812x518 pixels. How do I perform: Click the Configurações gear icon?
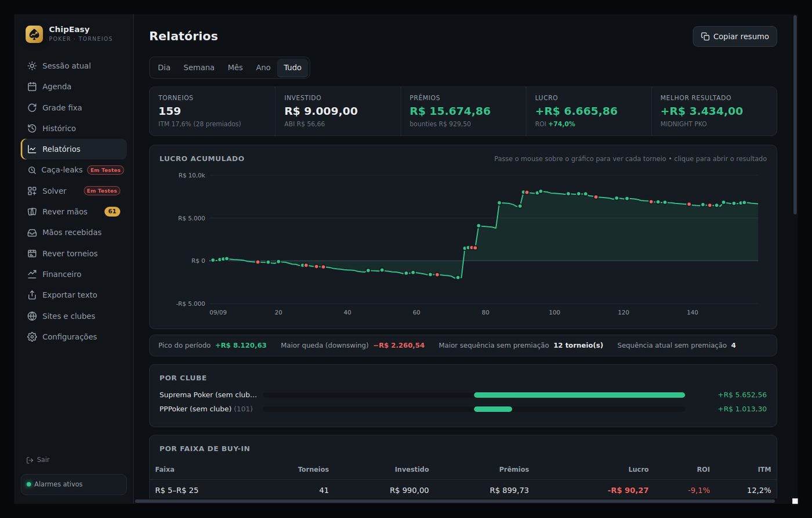(x=32, y=337)
